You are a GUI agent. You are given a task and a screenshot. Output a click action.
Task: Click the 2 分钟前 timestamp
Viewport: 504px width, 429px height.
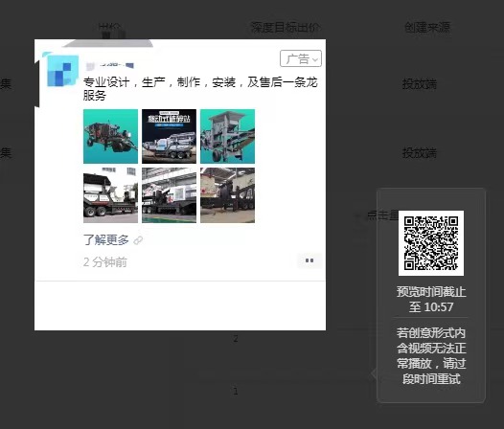tap(105, 262)
